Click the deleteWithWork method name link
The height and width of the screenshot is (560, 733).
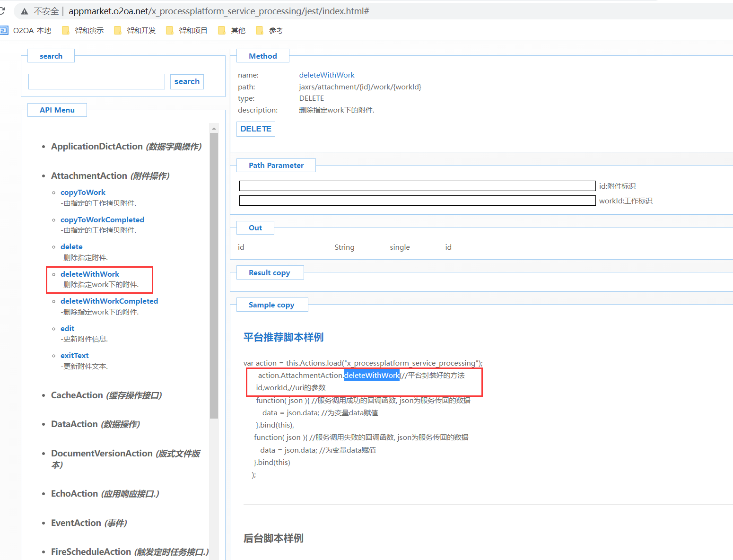[x=327, y=75]
